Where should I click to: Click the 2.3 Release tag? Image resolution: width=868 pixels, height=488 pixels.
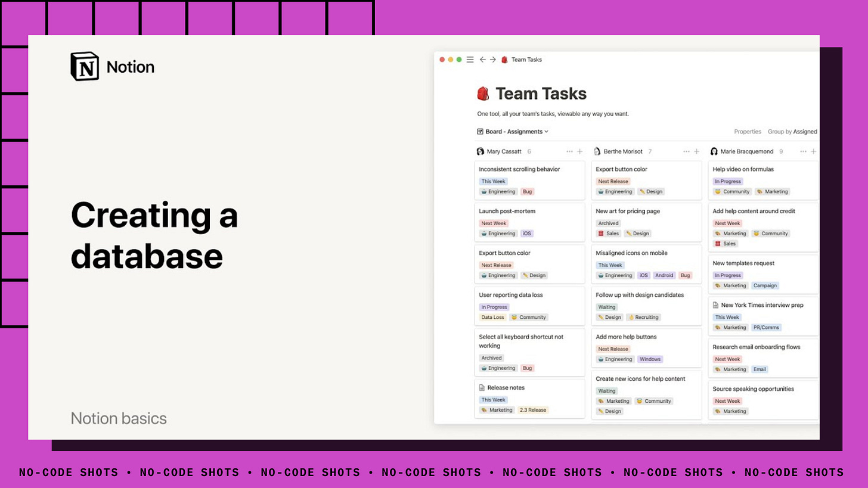[532, 410]
